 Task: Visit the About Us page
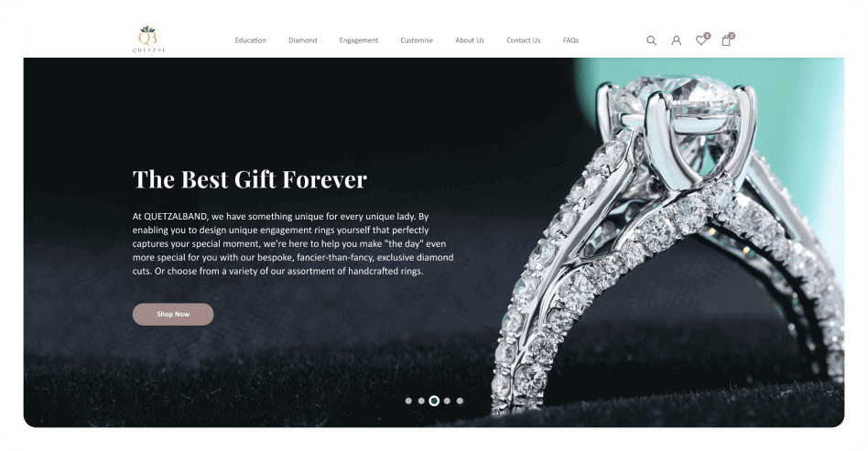pyautogui.click(x=470, y=40)
